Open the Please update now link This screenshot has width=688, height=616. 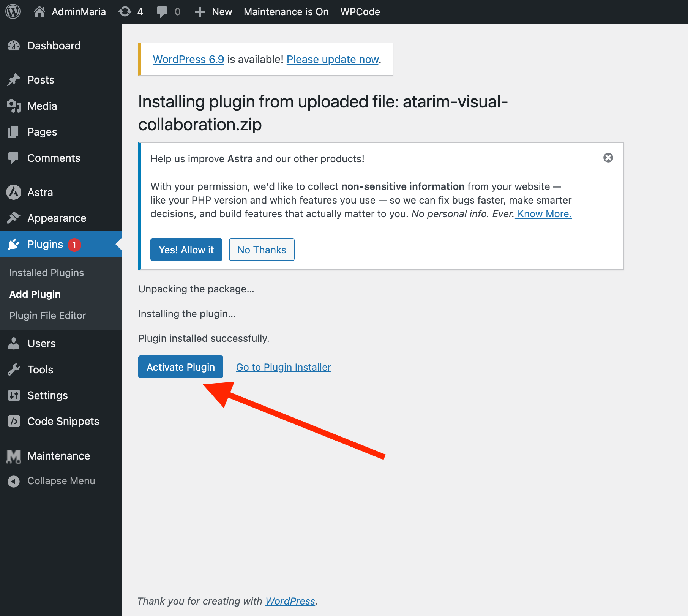pyautogui.click(x=332, y=59)
